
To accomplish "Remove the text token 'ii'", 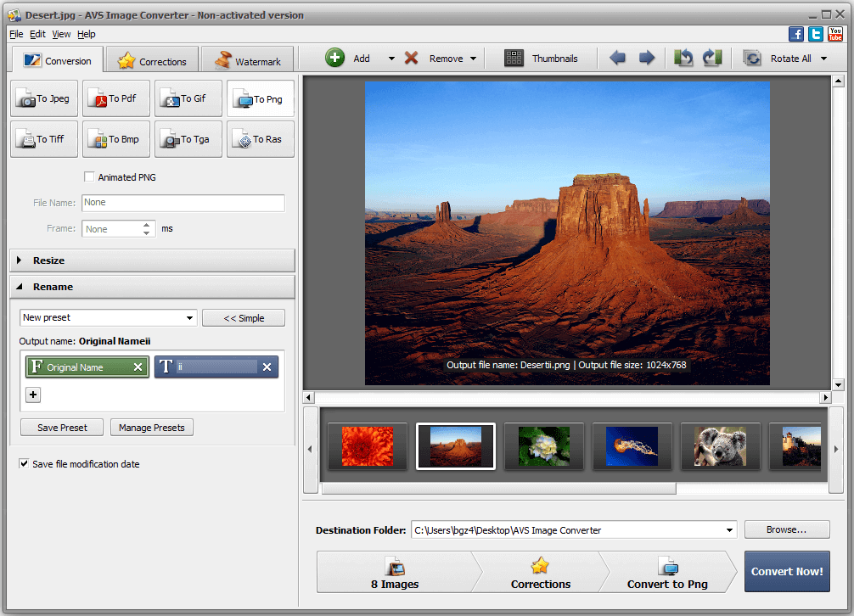I will point(267,367).
